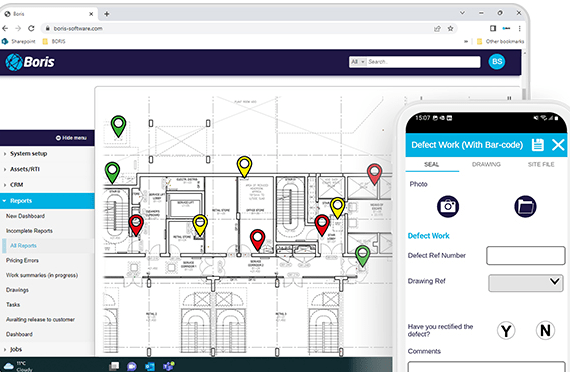Save the Defect Work form with the disk icon
Image resolution: width=570 pixels, height=372 pixels.
[x=538, y=145]
